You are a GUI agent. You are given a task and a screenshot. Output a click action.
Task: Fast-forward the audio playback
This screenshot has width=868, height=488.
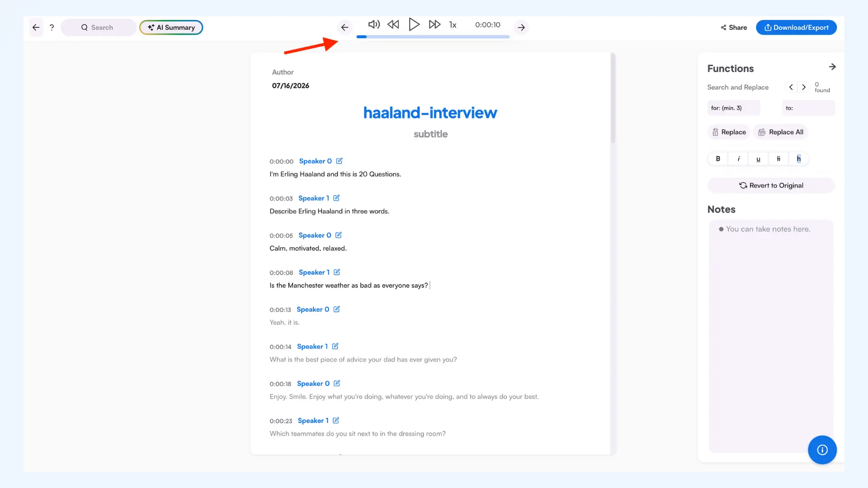click(x=434, y=24)
